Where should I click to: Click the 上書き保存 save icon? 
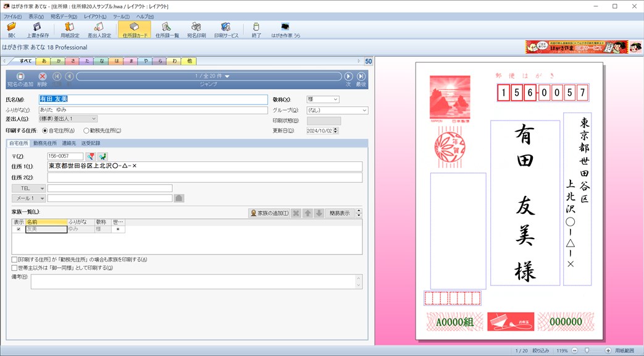click(x=38, y=30)
